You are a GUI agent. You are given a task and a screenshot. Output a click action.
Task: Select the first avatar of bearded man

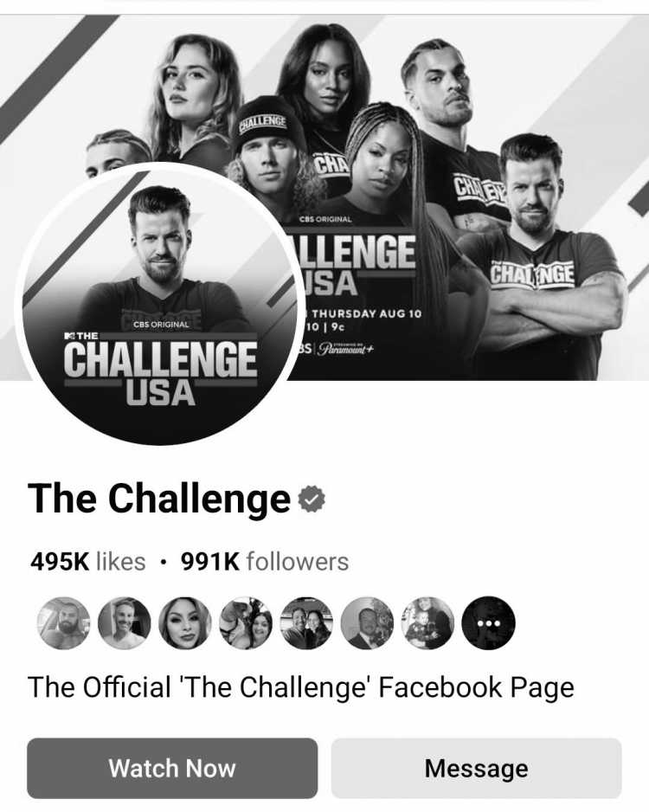click(63, 623)
